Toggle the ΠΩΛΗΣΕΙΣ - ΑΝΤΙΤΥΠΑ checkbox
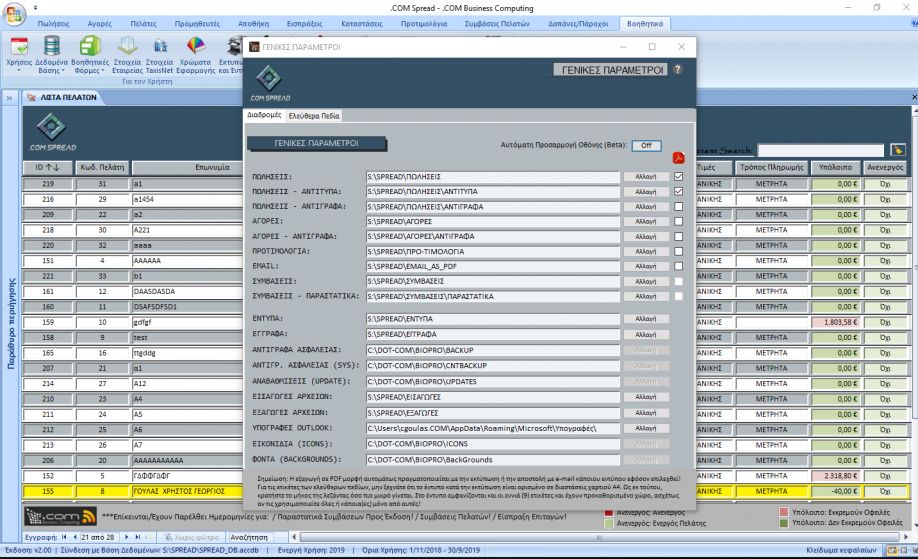This screenshot has width=918, height=559. click(678, 191)
